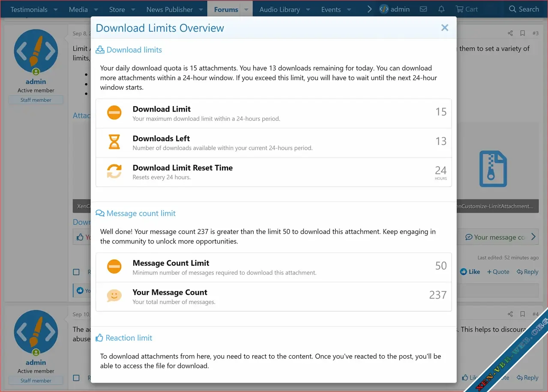Click the Download limits tray icon
Image resolution: width=548 pixels, height=392 pixels.
100,50
